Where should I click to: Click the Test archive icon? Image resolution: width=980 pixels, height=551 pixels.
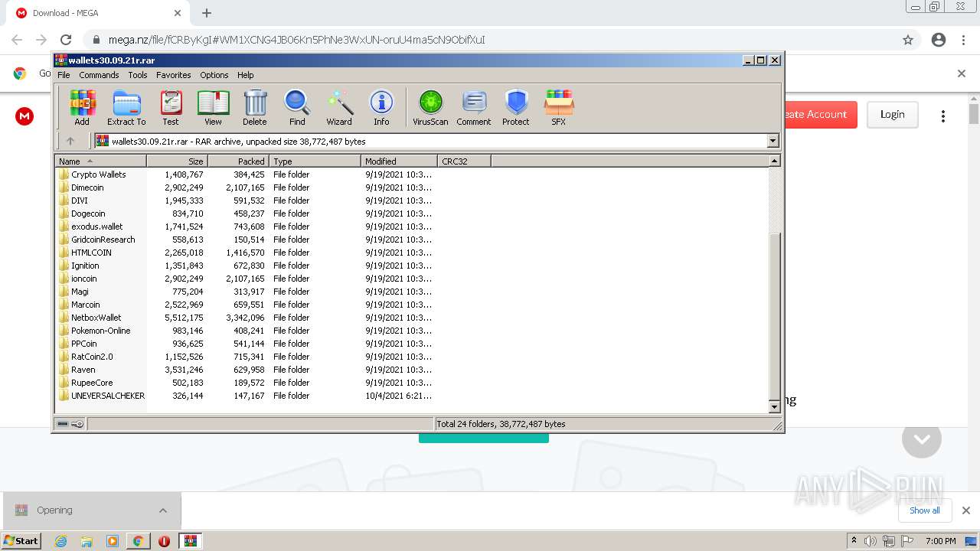tap(171, 108)
